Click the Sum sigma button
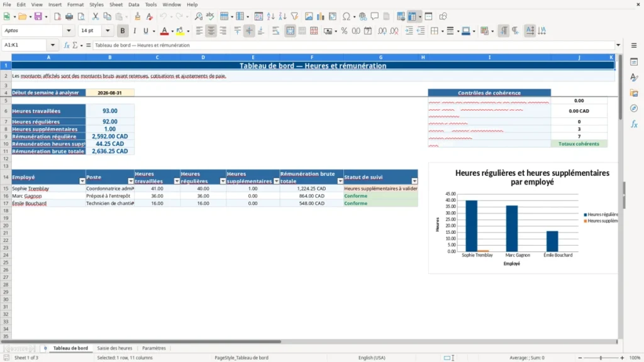 [x=75, y=45]
